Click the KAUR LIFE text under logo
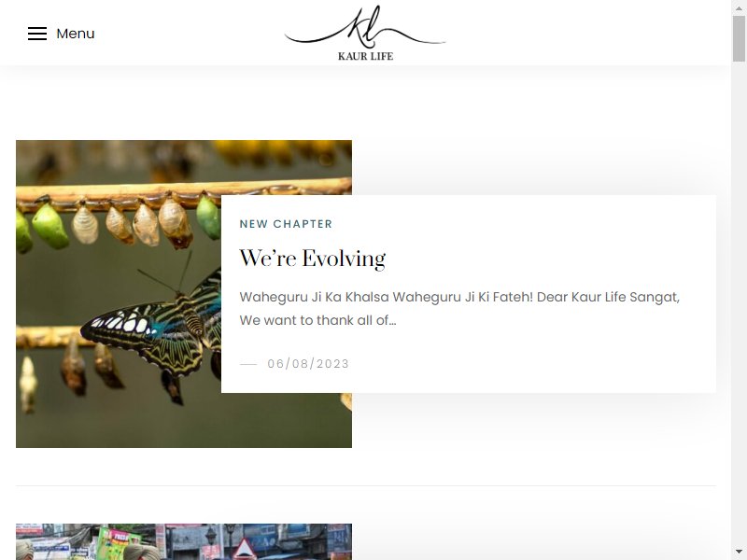Viewport: 747px width, 560px height. pos(365,56)
